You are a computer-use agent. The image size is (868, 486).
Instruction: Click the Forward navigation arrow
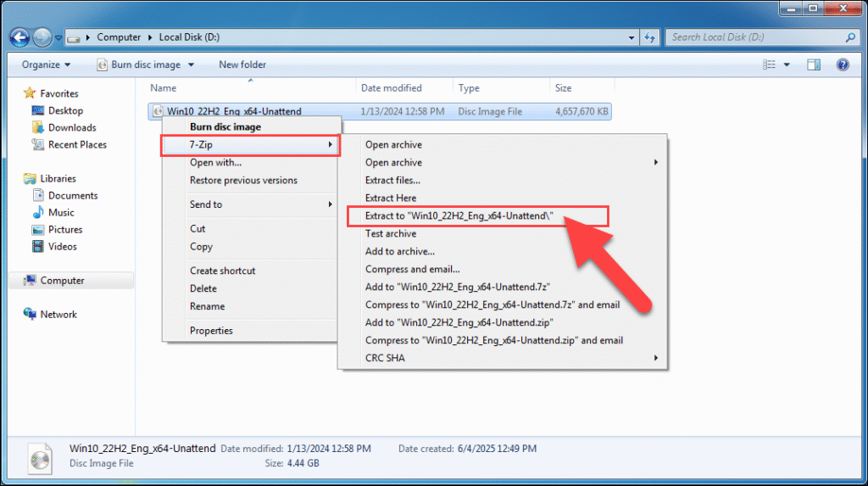point(42,37)
